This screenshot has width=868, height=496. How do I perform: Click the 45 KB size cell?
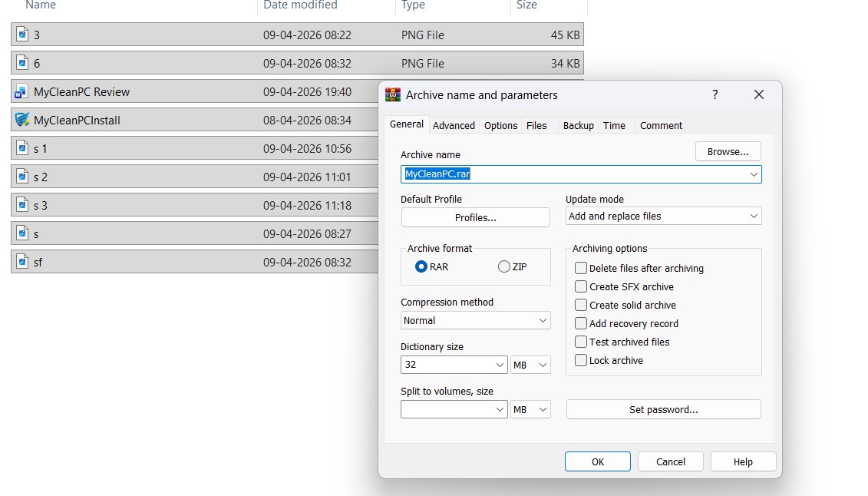coord(565,35)
